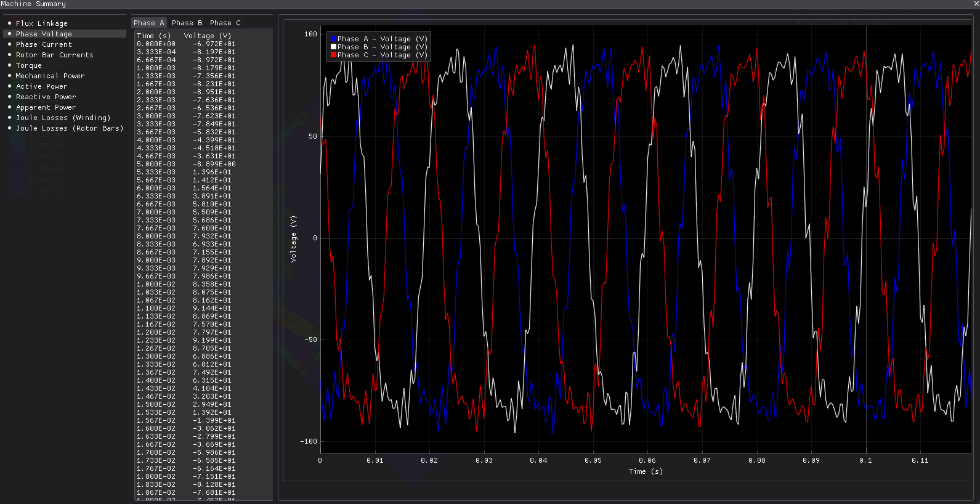Click Phase C - Voltage legend label
The height and width of the screenshot is (504, 980).
[383, 55]
